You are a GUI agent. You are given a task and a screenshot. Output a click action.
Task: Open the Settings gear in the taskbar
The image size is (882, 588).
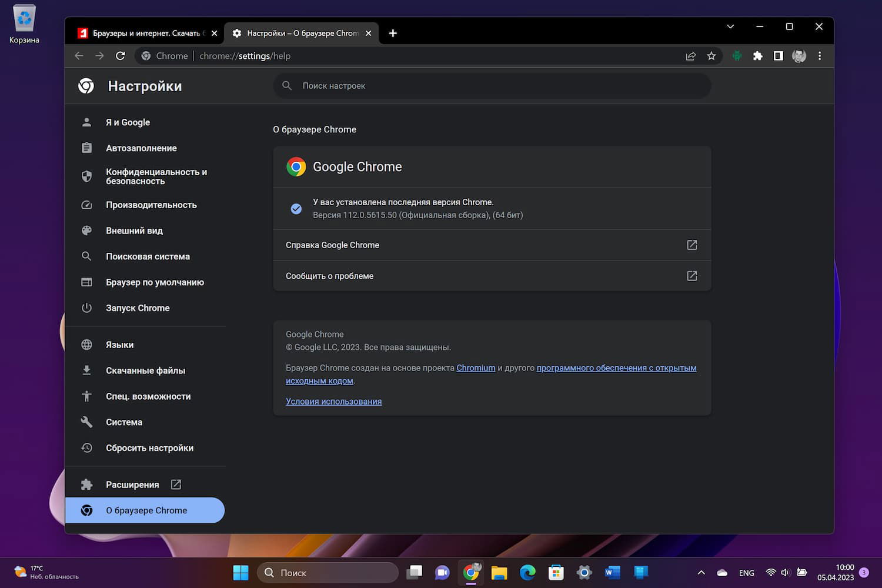point(584,572)
